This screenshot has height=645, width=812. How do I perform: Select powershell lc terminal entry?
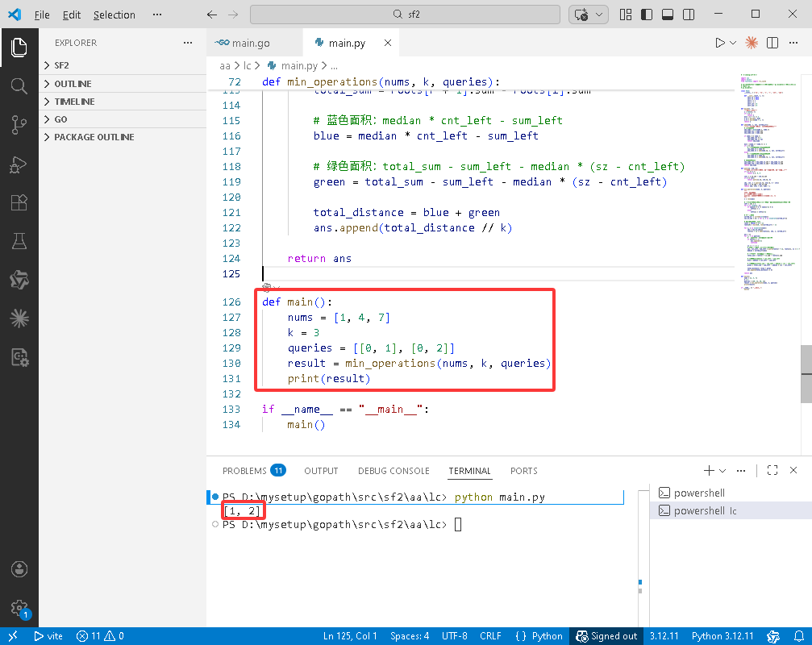click(x=731, y=510)
